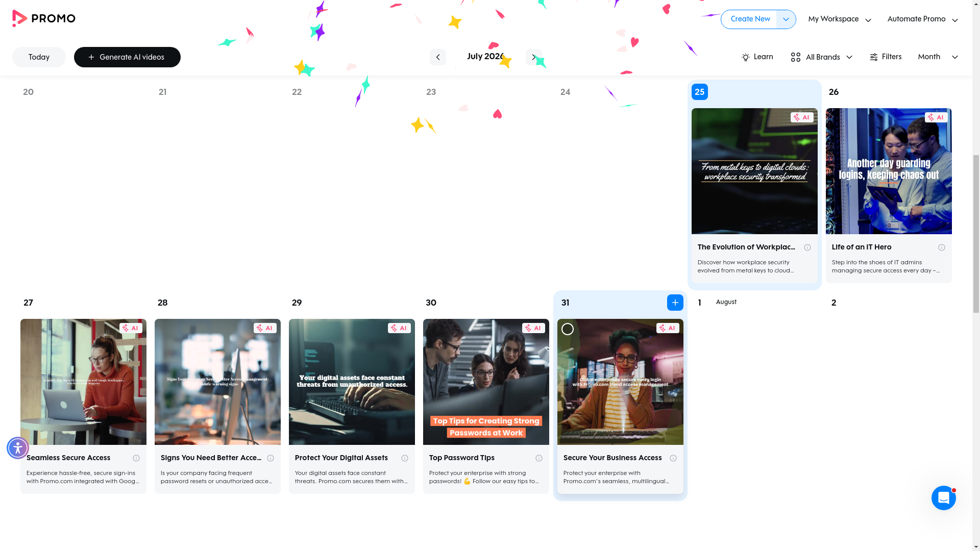
Task: Change the Month view dropdown
Action: tap(938, 57)
